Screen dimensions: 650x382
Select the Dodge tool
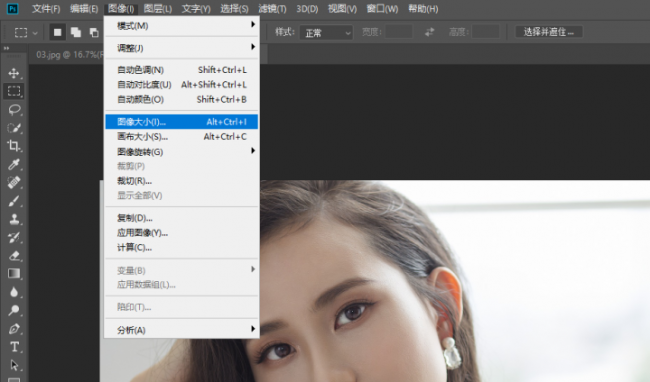14,310
